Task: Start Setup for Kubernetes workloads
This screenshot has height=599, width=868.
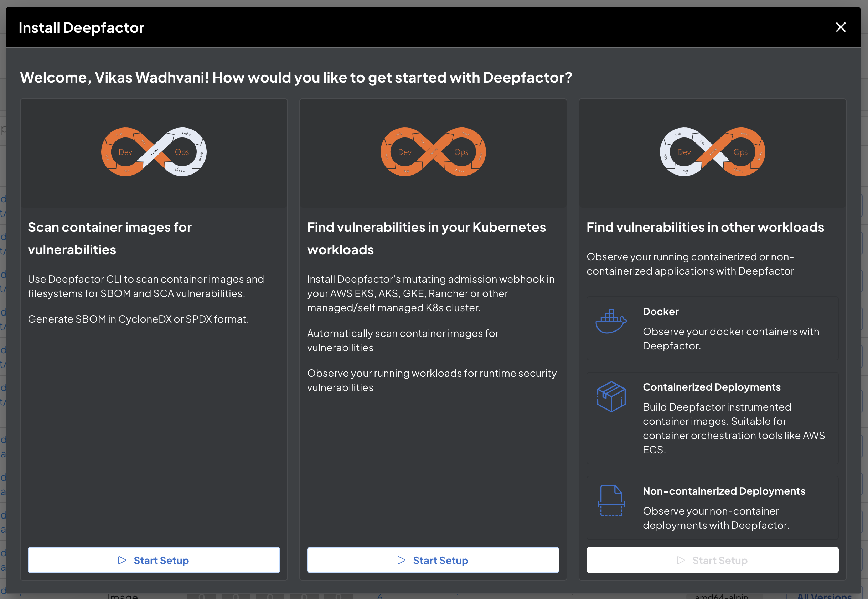Action: click(433, 560)
